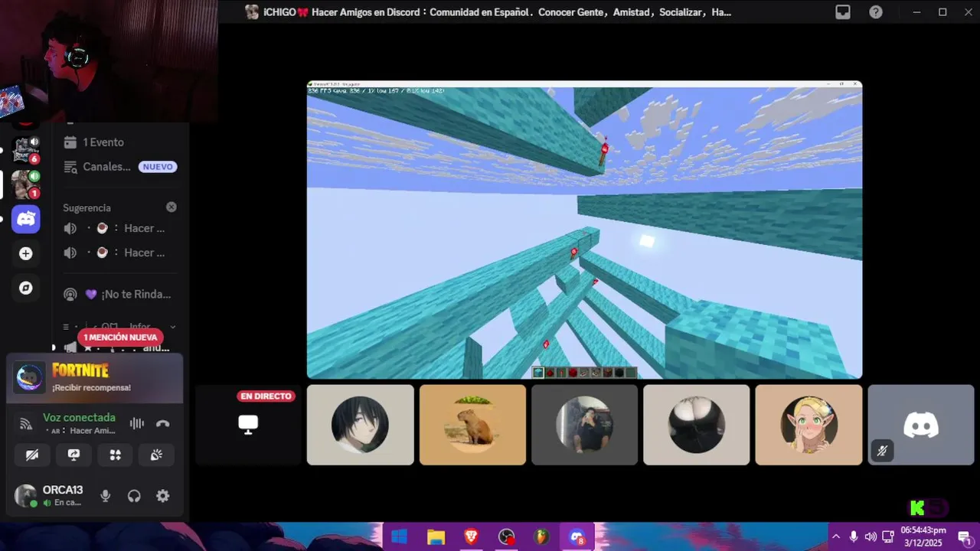980x551 pixels.
Task: Open the Windows Start menu
Action: pyautogui.click(x=399, y=537)
